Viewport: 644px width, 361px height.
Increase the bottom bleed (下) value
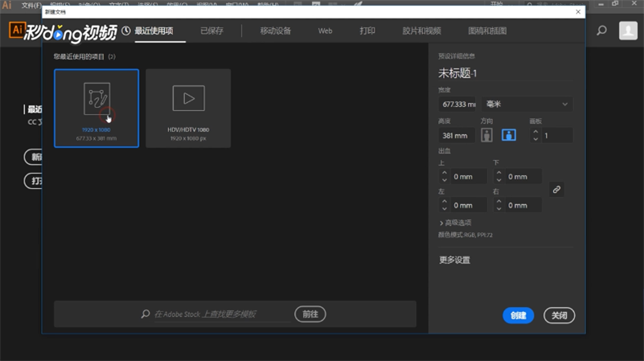(498, 173)
